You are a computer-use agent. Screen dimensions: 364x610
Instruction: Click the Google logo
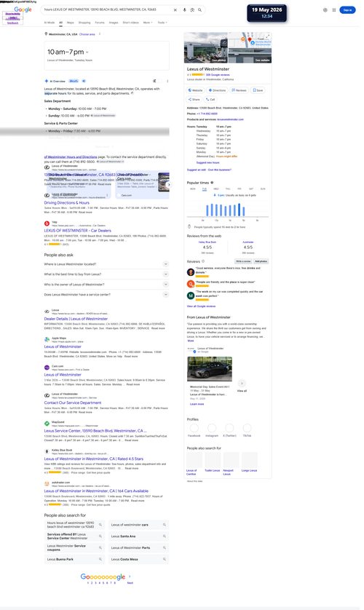click(23, 9)
